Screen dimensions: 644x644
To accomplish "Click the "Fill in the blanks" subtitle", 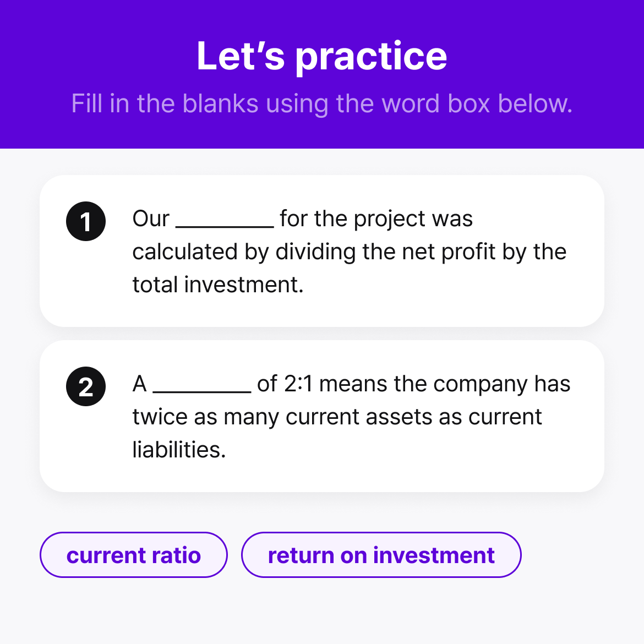I will (x=321, y=103).
